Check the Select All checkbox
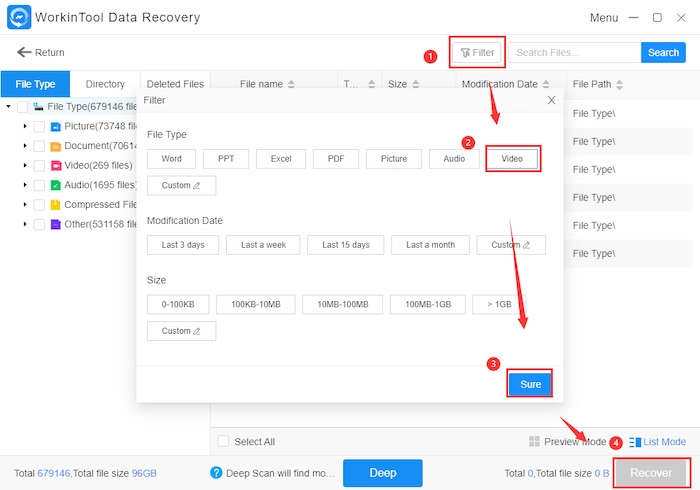The image size is (700, 490). point(223,441)
